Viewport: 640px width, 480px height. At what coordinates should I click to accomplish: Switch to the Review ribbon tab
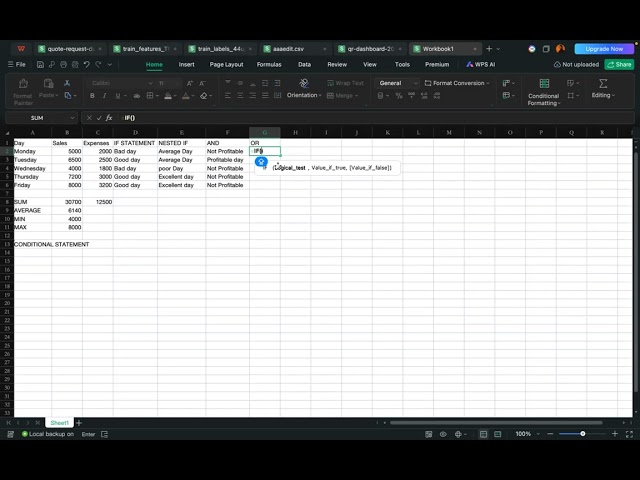[x=337, y=64]
